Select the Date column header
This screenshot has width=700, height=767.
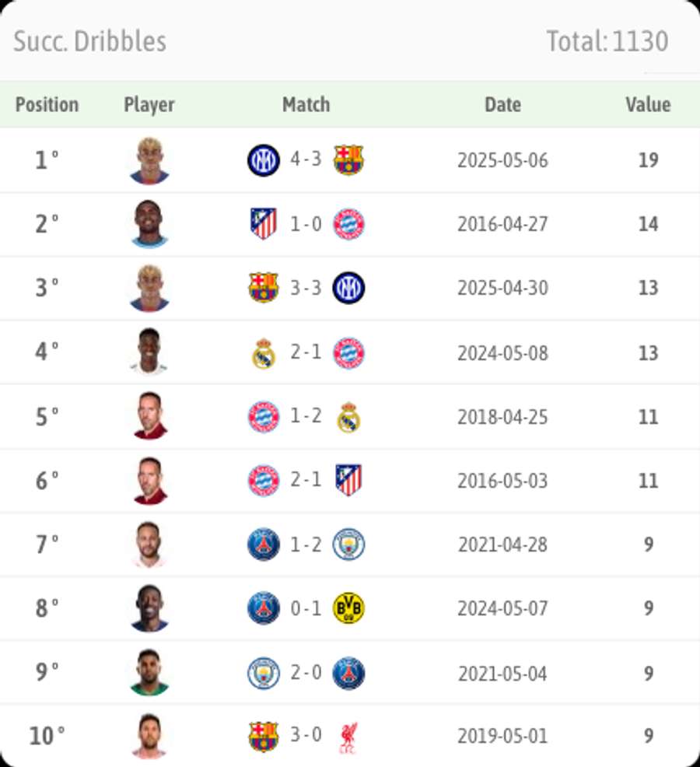[502, 105]
